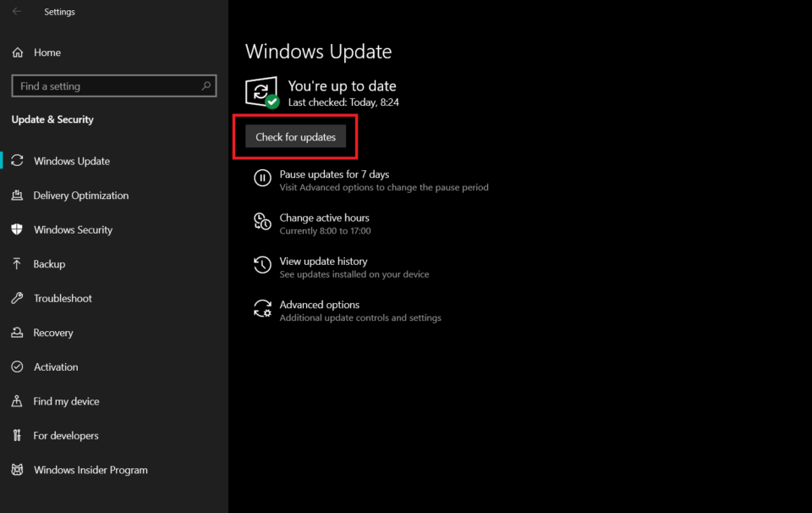Click the Find my device person icon
The image size is (812, 513).
(17, 401)
